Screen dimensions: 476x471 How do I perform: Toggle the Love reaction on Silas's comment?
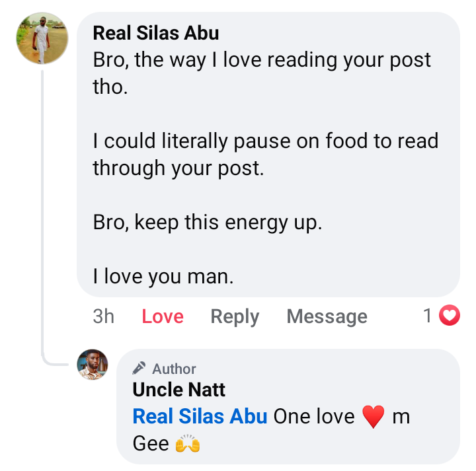click(163, 316)
